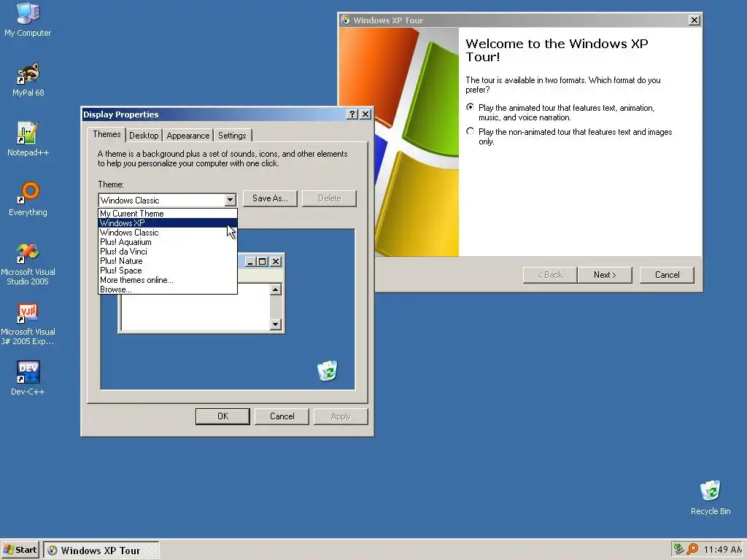
Task: Collapse the Theme dropdown arrow
Action: point(230,200)
